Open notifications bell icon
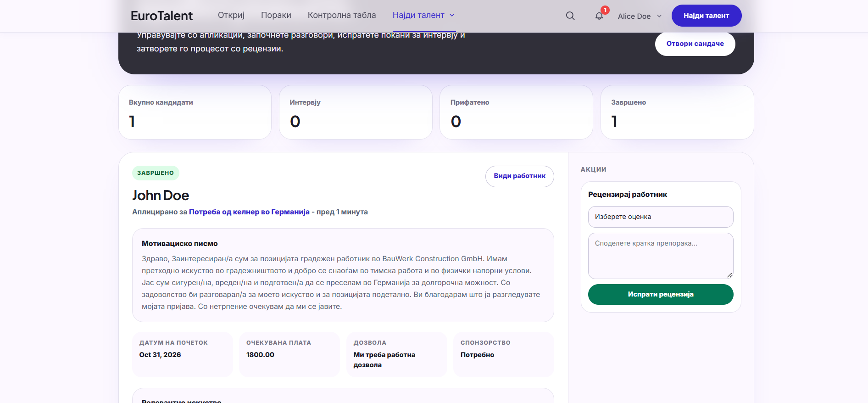Viewport: 868px width, 403px height. pyautogui.click(x=599, y=16)
